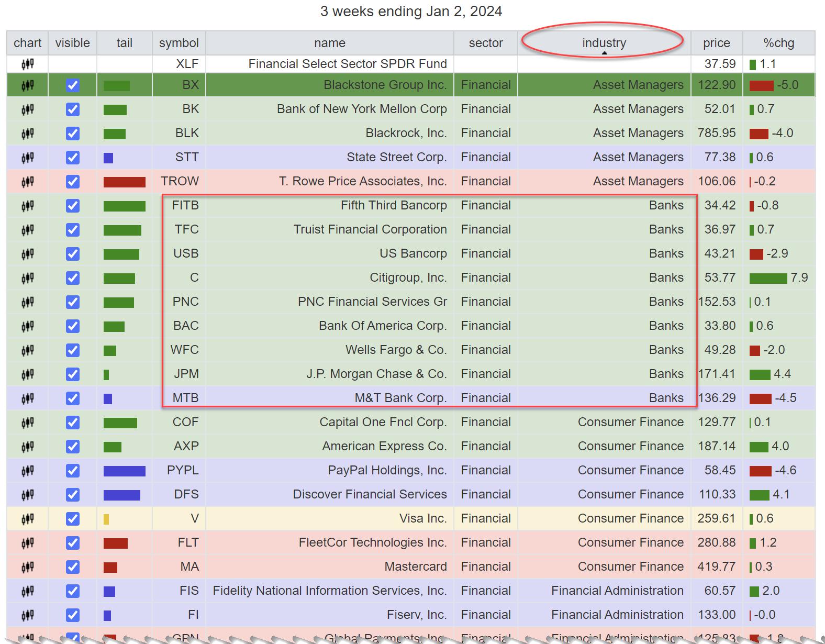The width and height of the screenshot is (825, 644).
Task: Toggle visible checkbox for Wells Fargo
Action: tap(73, 350)
